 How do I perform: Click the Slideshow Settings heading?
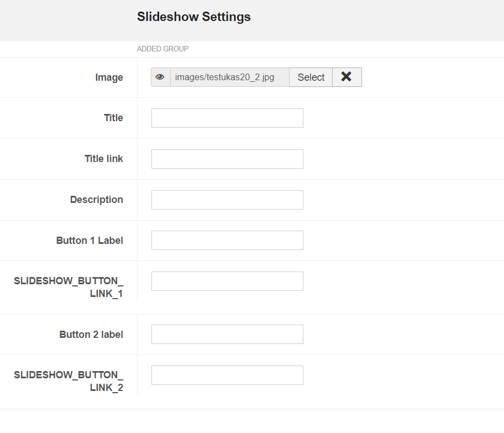[x=194, y=17]
